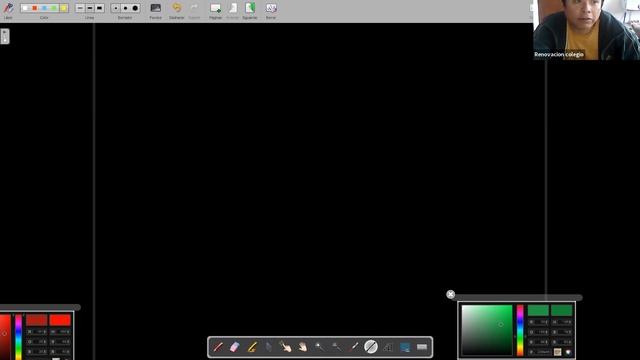Click the color wheel icon in green picker
This screenshot has height=360, width=640.
pos(568,352)
